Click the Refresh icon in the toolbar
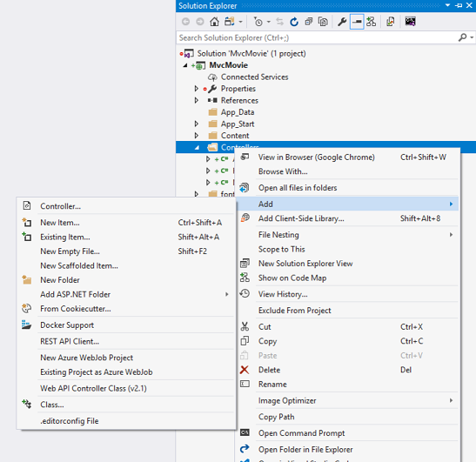Viewport: 476px width, 462px height. coord(294,22)
